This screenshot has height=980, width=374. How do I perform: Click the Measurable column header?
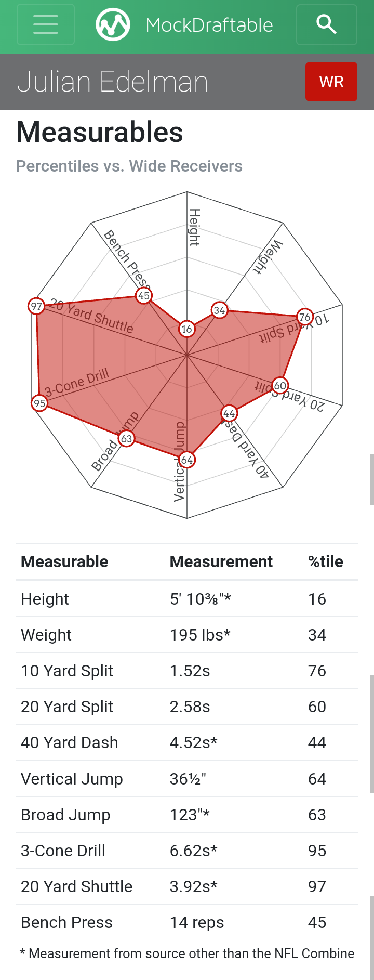(x=64, y=561)
